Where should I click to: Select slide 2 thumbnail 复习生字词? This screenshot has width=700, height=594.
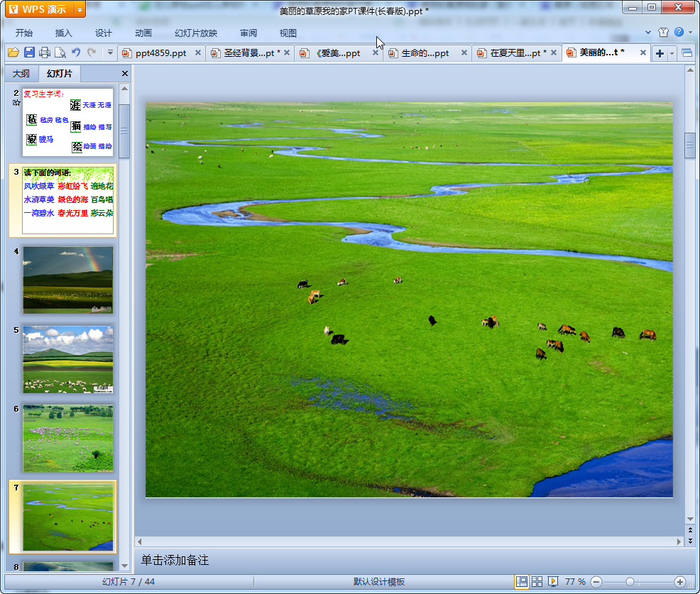(68, 122)
